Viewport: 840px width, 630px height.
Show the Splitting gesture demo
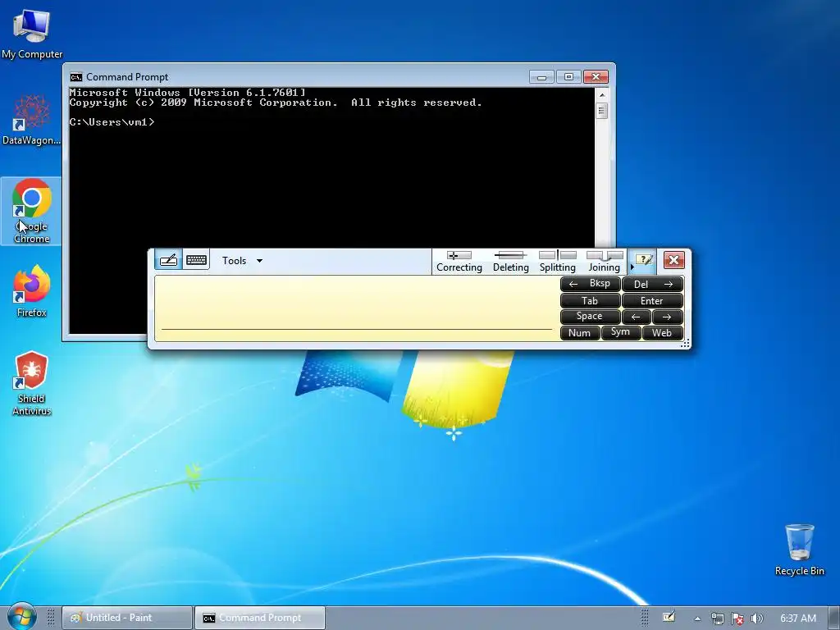pyautogui.click(x=557, y=262)
